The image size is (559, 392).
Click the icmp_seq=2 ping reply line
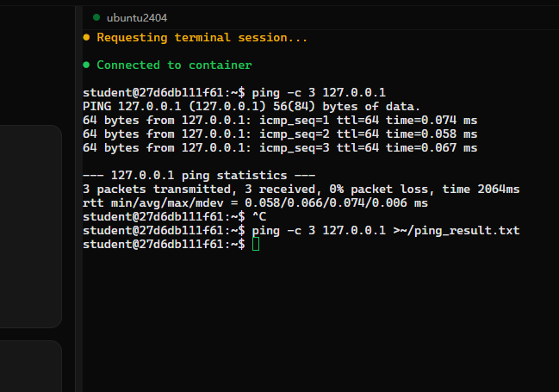(280, 134)
